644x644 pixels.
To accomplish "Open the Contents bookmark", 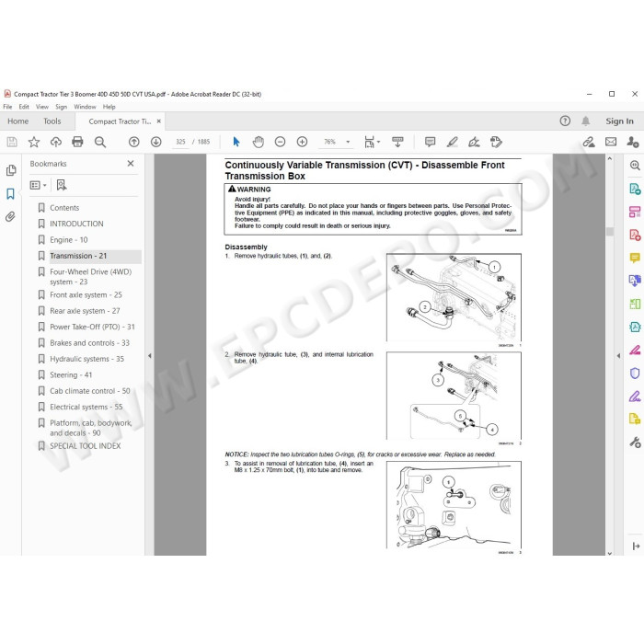I will point(64,208).
